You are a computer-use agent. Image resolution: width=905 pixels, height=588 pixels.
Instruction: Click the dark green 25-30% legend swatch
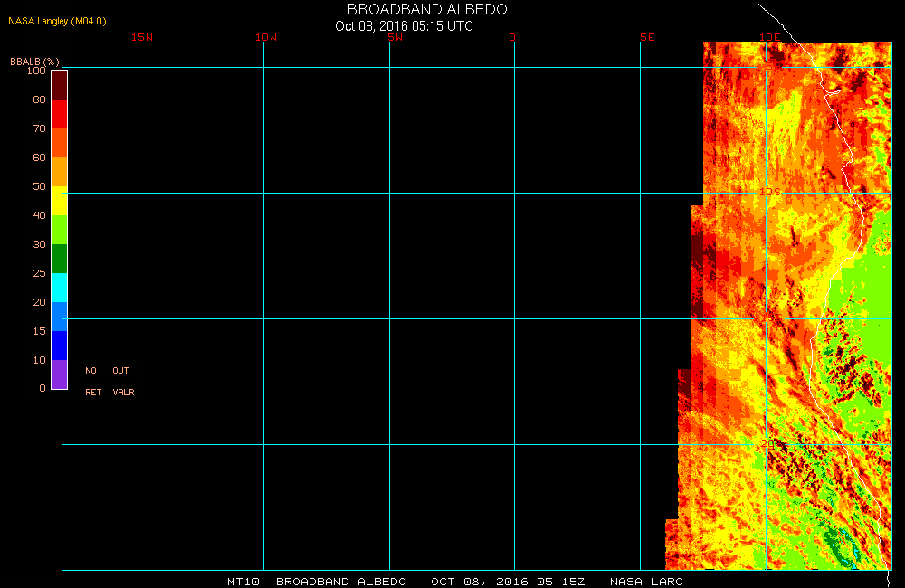pos(59,258)
